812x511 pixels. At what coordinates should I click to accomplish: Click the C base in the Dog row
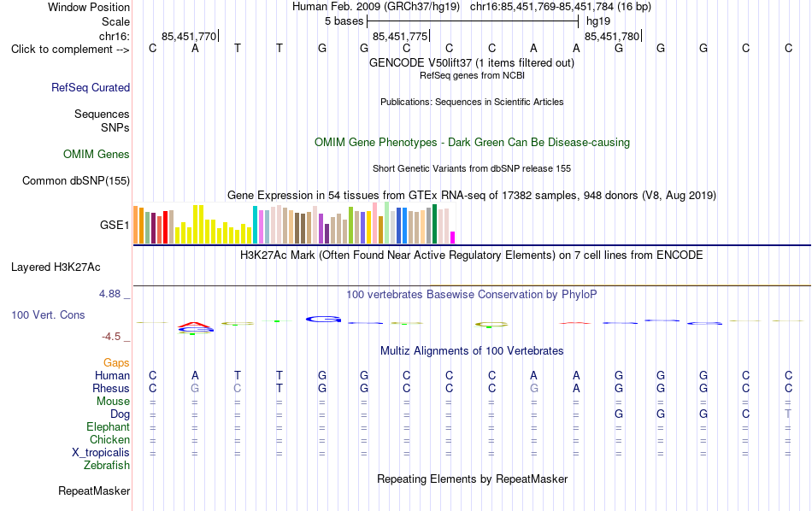click(x=745, y=414)
